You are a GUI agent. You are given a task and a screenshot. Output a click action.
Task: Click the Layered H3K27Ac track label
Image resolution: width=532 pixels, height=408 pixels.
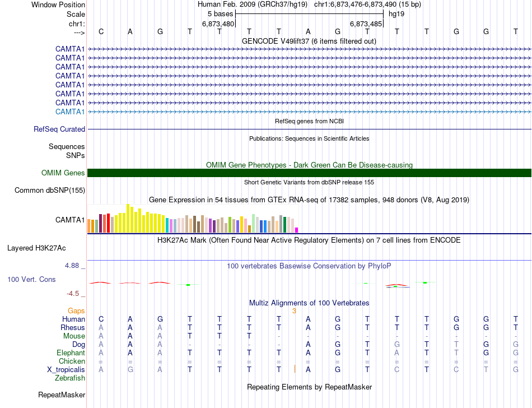click(x=36, y=248)
